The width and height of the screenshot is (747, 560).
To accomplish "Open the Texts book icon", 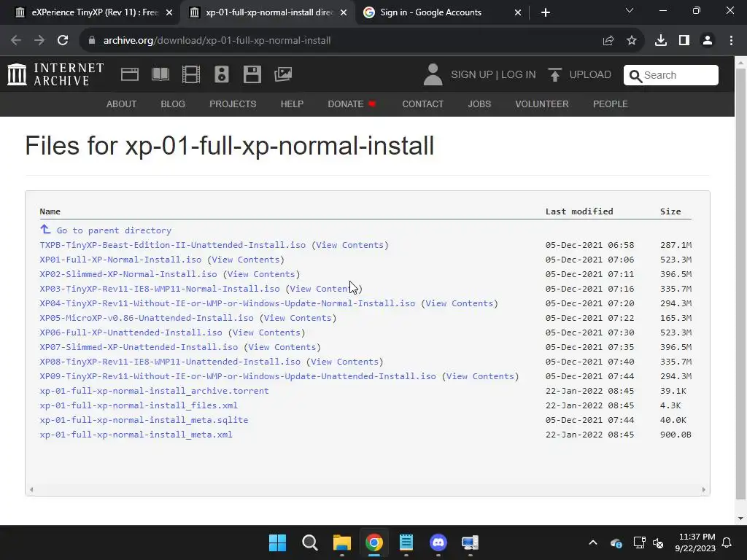I will tap(160, 74).
